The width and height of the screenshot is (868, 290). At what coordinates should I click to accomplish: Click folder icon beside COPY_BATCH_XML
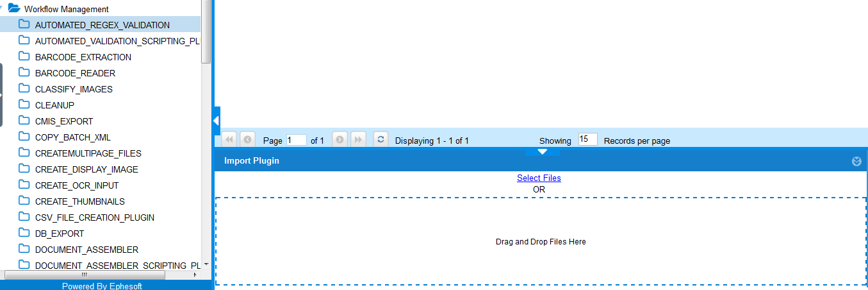[x=24, y=137]
